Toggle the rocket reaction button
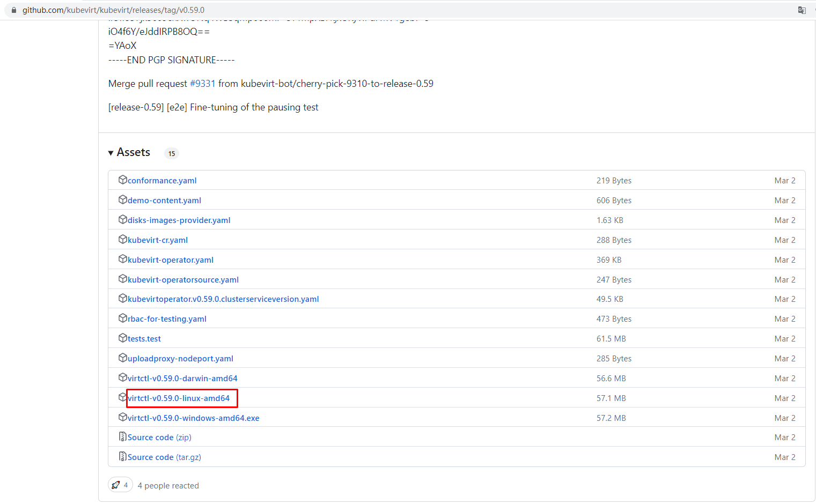The image size is (816, 504). coord(120,485)
